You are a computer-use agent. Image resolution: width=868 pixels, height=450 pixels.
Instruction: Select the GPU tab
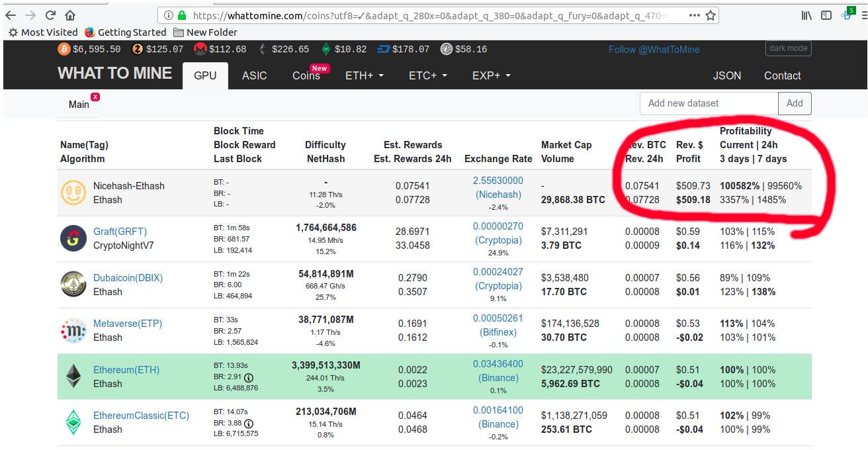point(205,75)
